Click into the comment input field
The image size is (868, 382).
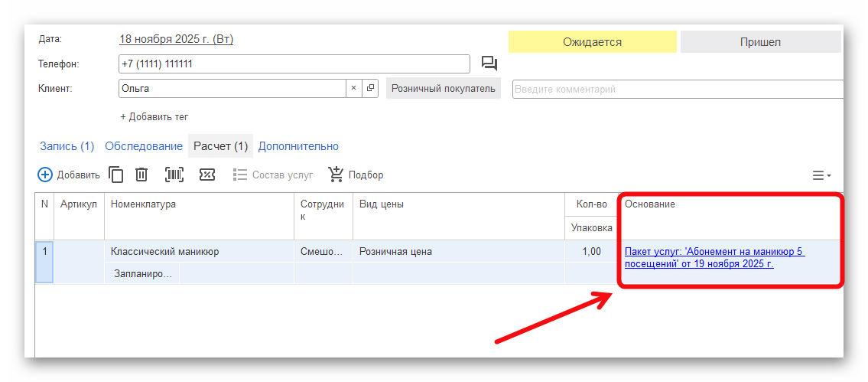click(677, 90)
